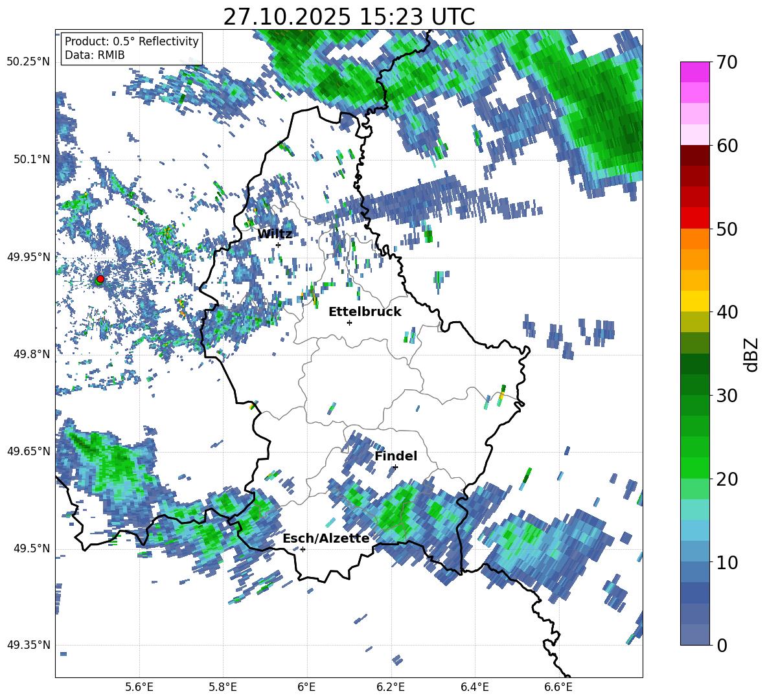Select the 'Ettelbruck' city label
The image size is (767, 700).
click(365, 312)
